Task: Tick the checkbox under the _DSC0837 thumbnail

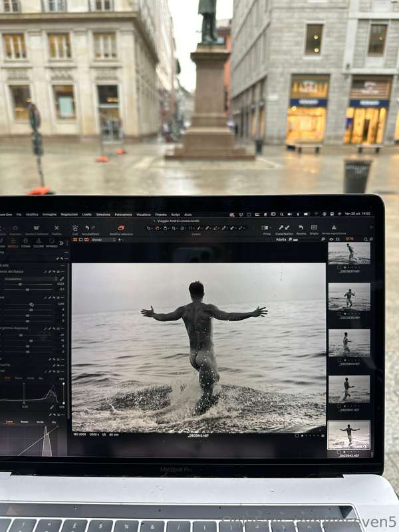Action: [x=339, y=267]
